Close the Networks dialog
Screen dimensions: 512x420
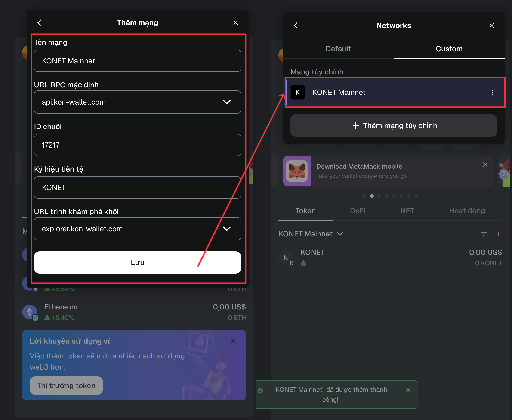(x=492, y=25)
